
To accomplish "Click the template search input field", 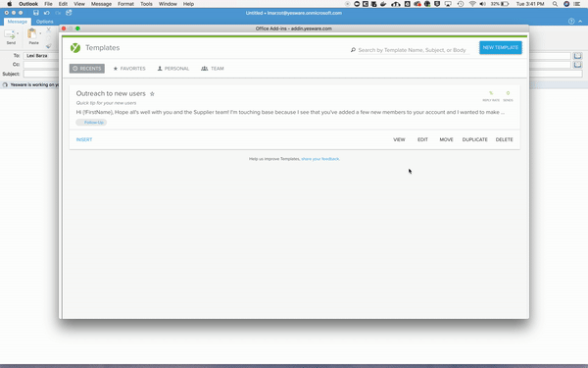I will click(414, 50).
